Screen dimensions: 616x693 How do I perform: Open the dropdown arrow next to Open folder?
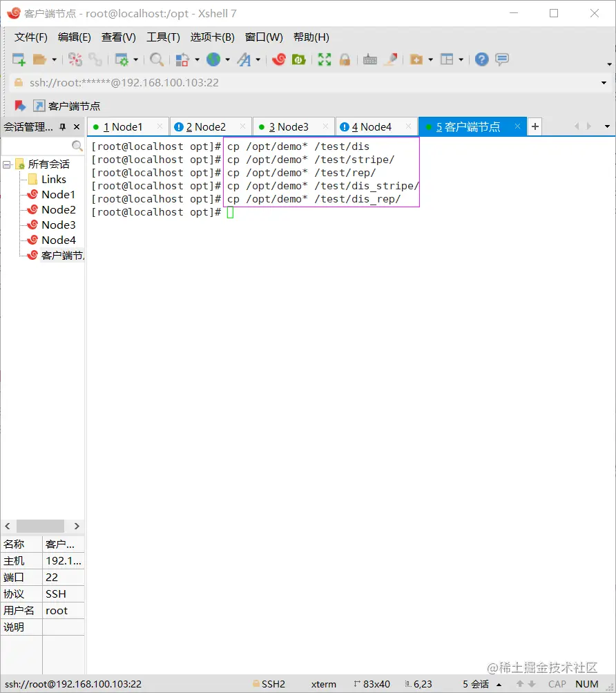coord(55,59)
